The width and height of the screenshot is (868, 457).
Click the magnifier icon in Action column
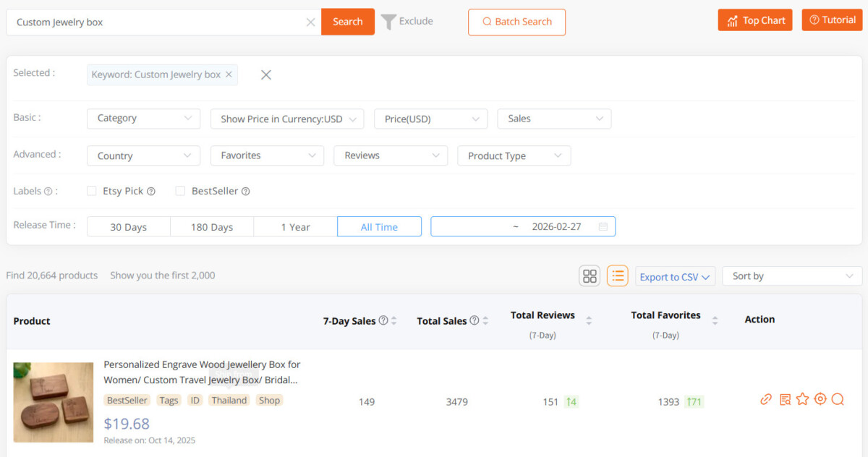pos(838,399)
